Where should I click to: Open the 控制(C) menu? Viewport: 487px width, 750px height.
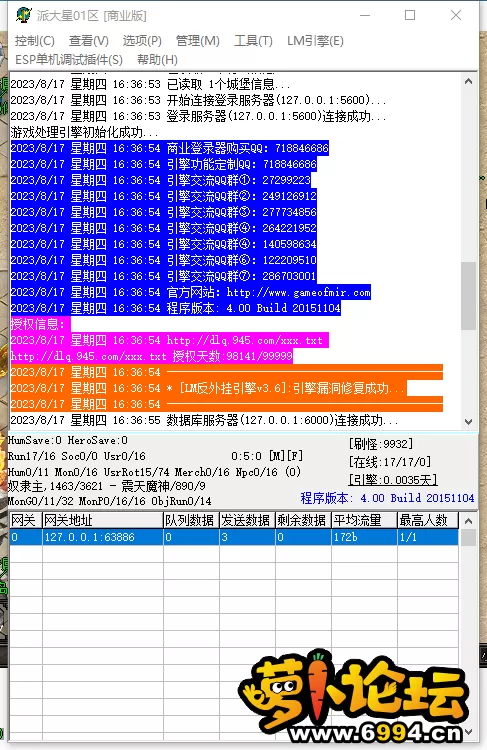point(34,41)
